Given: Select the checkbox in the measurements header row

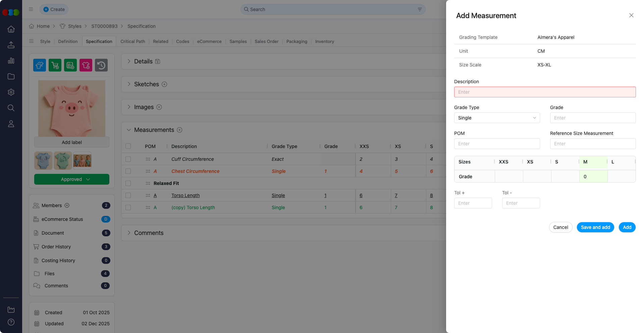Looking at the screenshot, I should [x=128, y=146].
